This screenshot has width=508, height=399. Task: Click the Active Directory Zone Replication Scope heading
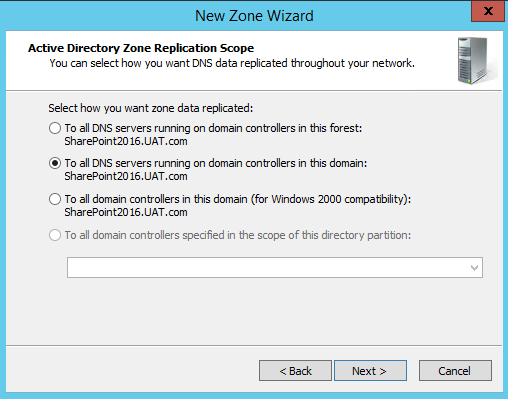[141, 48]
